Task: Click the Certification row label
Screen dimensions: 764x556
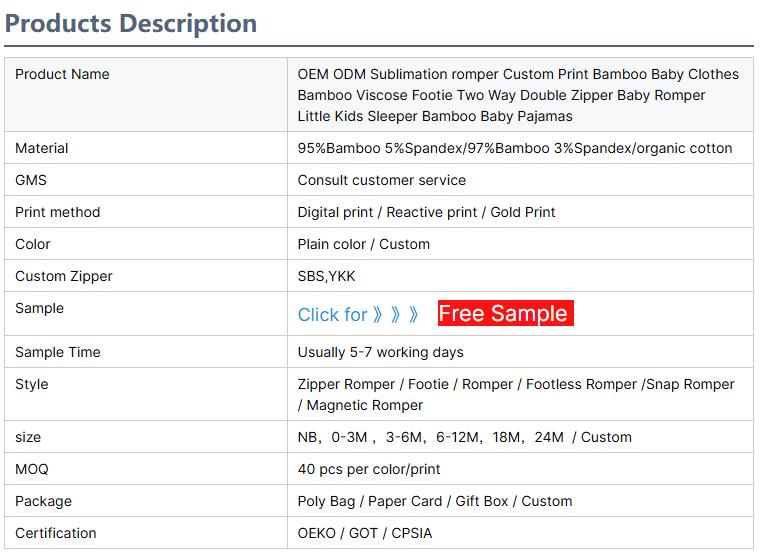Action: [56, 533]
